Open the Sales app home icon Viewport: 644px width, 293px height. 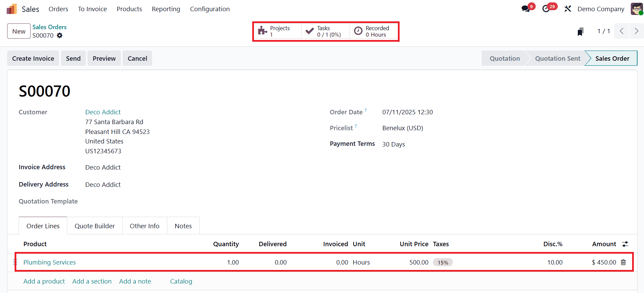click(12, 9)
